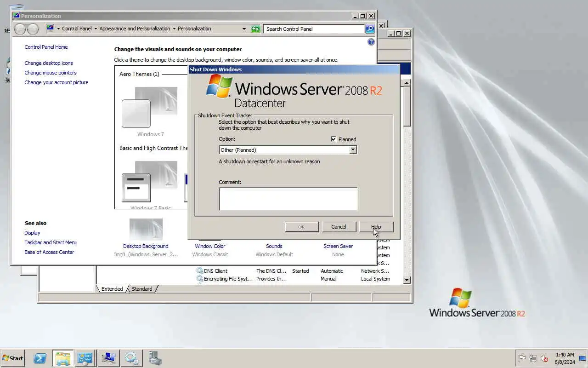Click Cancel in Shut Down Windows
This screenshot has height=368, width=588.
pyautogui.click(x=339, y=227)
